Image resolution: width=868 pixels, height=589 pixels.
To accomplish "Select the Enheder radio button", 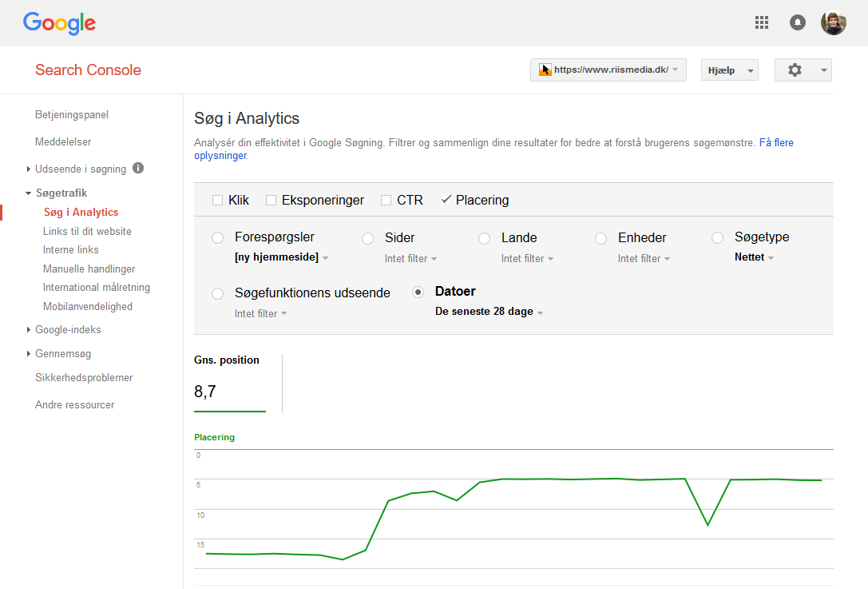I will tap(600, 238).
